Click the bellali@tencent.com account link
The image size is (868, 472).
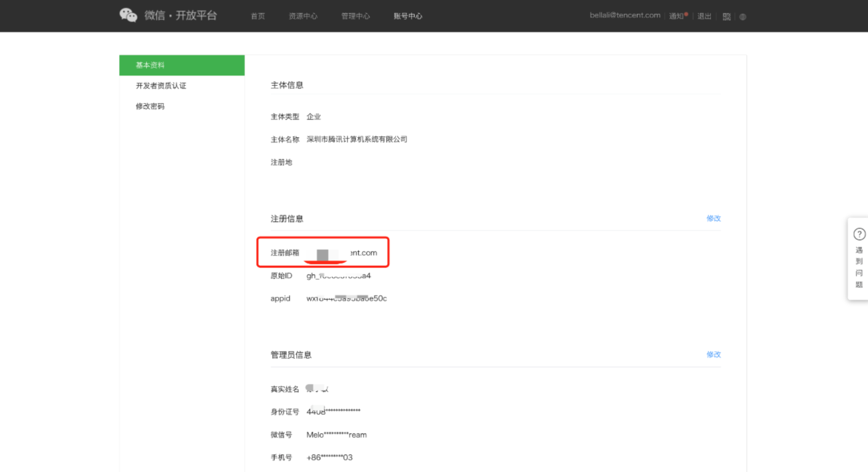[625, 15]
